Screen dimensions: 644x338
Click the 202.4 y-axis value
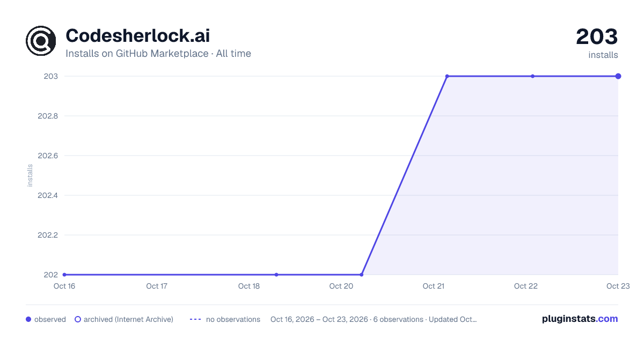click(x=48, y=195)
